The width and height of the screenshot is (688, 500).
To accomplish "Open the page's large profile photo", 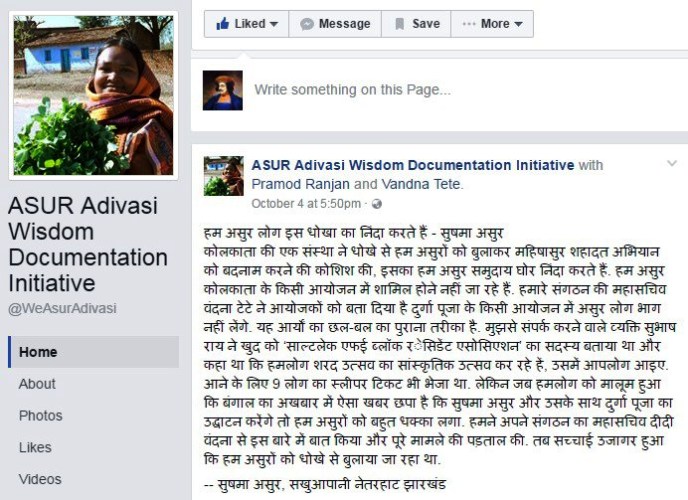I will tap(93, 95).
